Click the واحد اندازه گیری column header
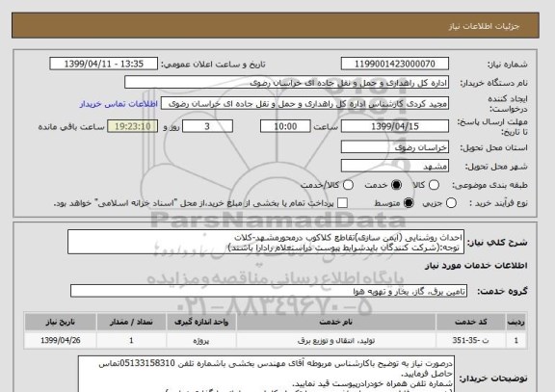 pyautogui.click(x=201, y=322)
